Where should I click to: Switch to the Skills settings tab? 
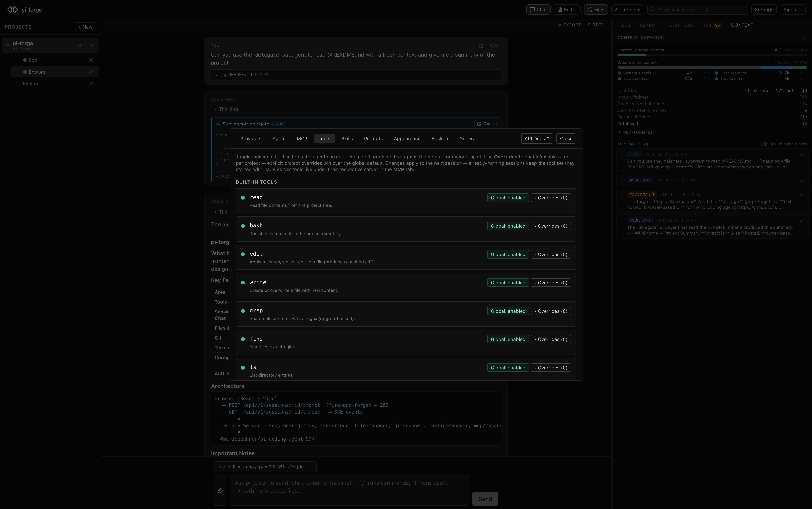[x=347, y=139]
